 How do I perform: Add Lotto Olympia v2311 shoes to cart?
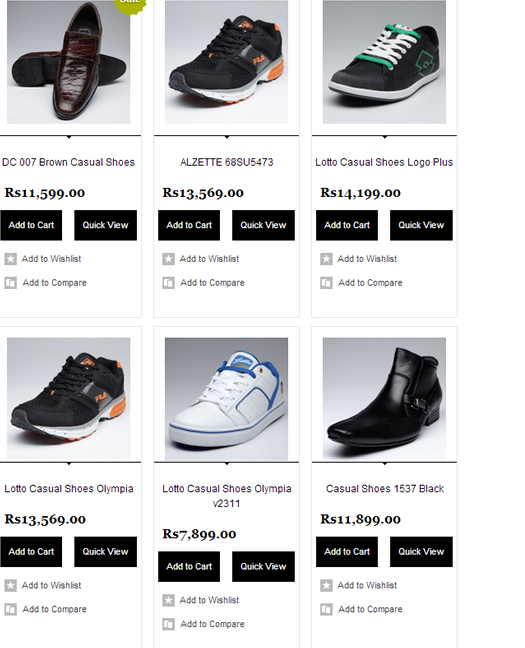(189, 567)
